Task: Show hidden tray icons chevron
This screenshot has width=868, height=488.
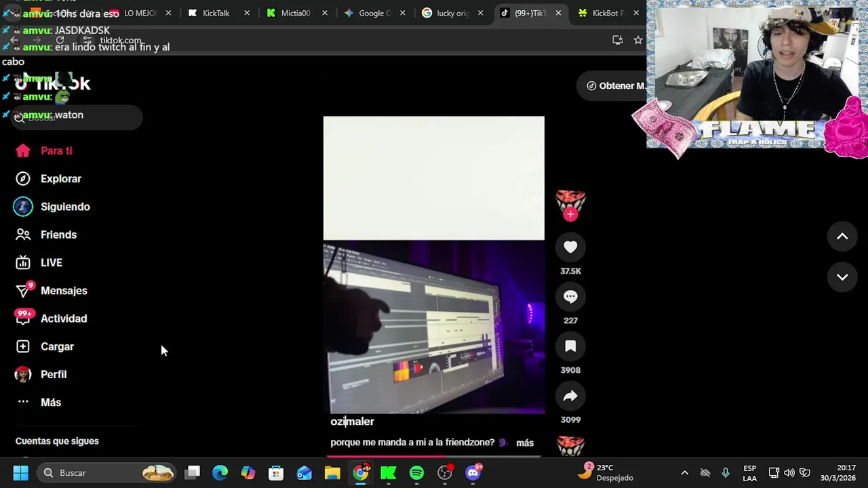Action: point(684,472)
